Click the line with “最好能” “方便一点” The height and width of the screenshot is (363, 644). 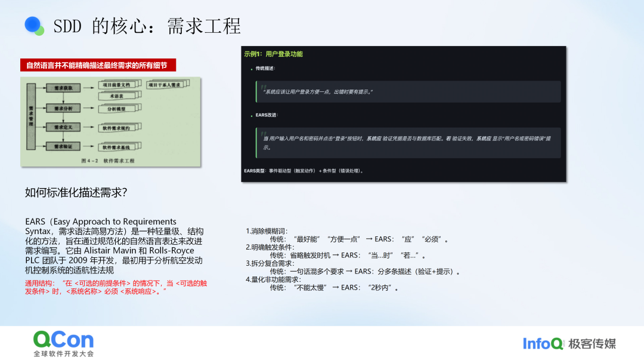(360, 239)
